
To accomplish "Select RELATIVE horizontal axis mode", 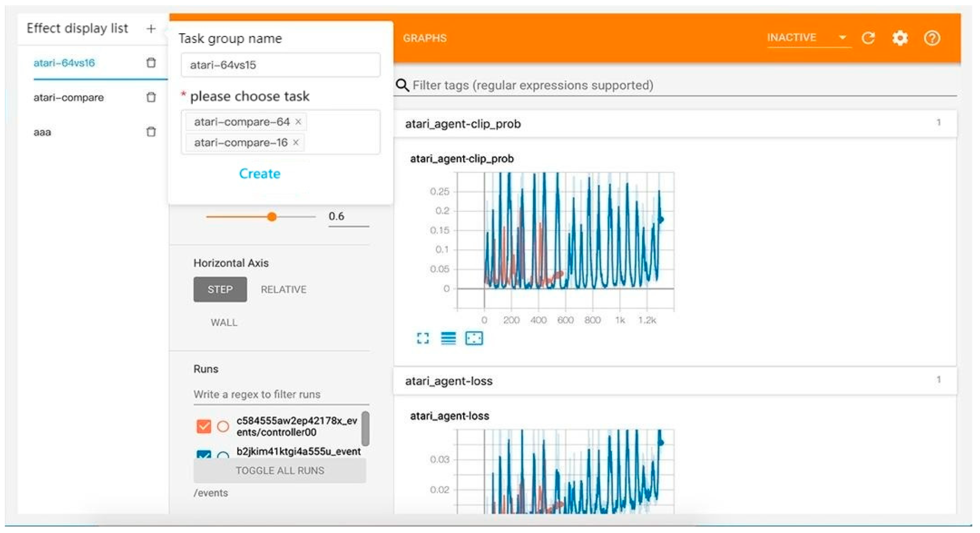I will coord(284,290).
